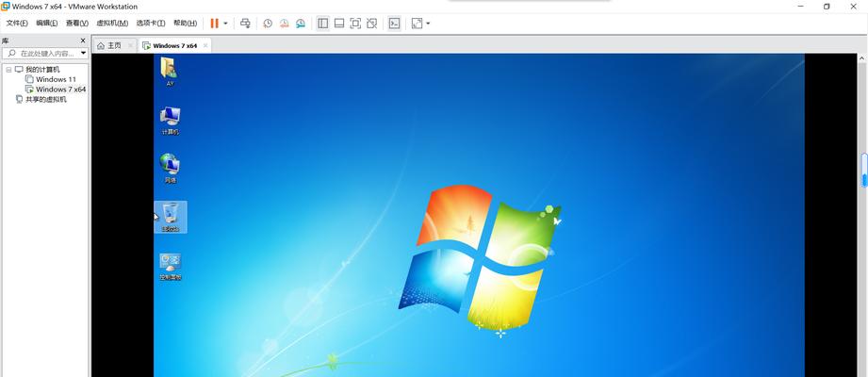The height and width of the screenshot is (377, 868).
Task: Click the VMware Workstation title bar logo
Action: point(6,6)
